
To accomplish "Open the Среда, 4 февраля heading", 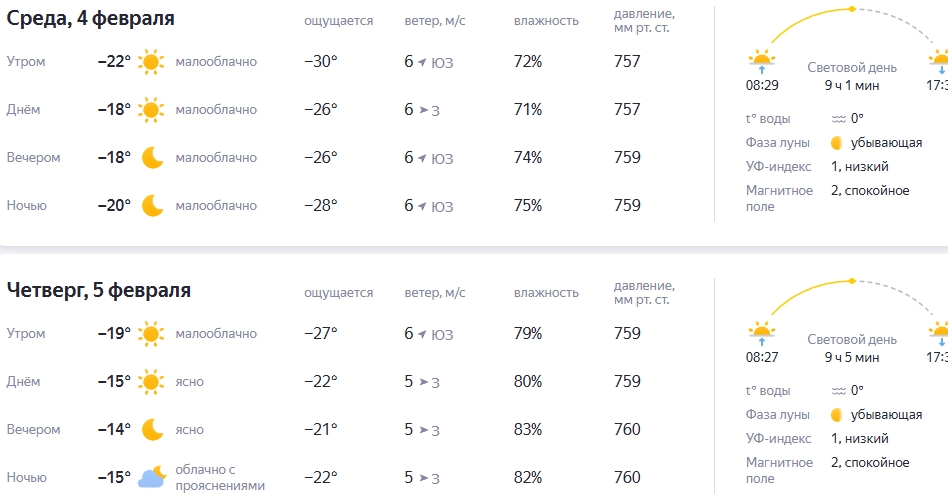I will [91, 18].
